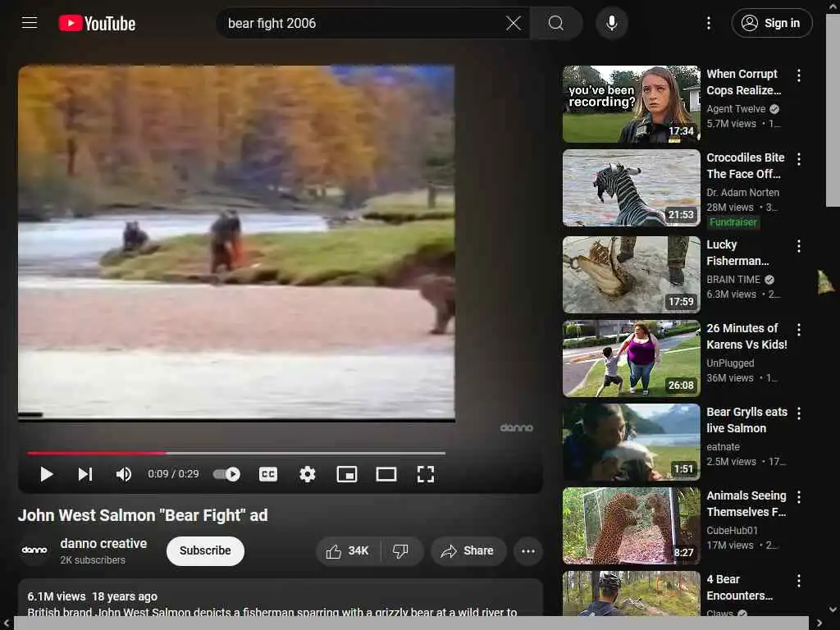This screenshot has height=630, width=840.
Task: Open Dr. Adam Norten channel name
Action: point(742,192)
